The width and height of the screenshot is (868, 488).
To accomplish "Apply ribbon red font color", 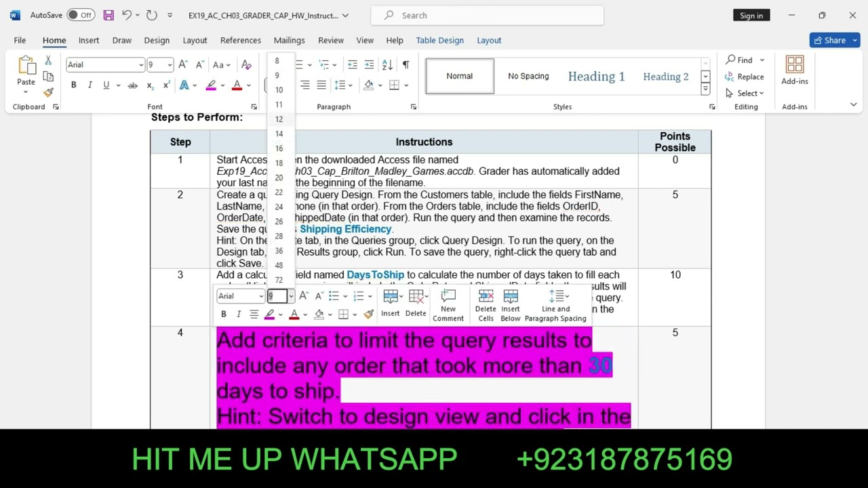I will coord(237,85).
